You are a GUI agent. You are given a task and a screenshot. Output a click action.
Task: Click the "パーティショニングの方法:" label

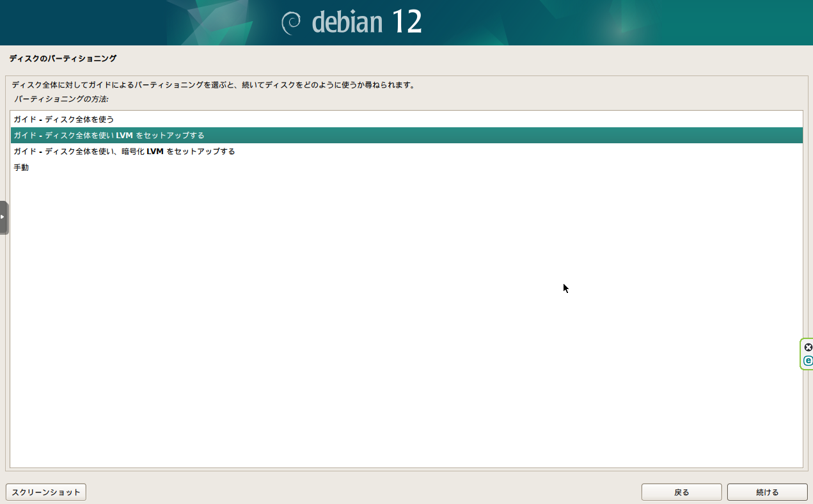[61, 99]
